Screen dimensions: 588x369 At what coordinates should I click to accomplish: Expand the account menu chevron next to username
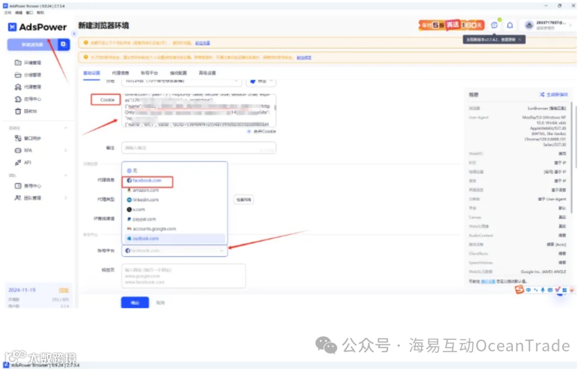pyautogui.click(x=571, y=25)
